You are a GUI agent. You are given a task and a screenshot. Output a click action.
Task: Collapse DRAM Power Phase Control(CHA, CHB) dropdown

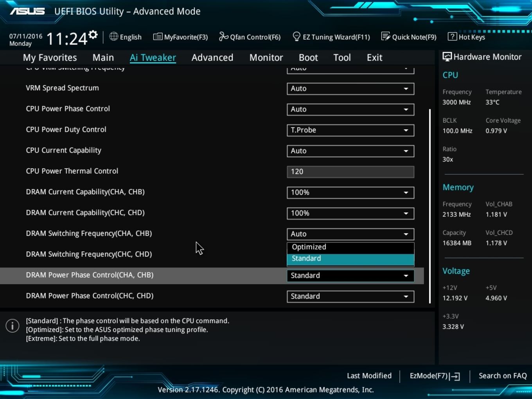(x=350, y=275)
